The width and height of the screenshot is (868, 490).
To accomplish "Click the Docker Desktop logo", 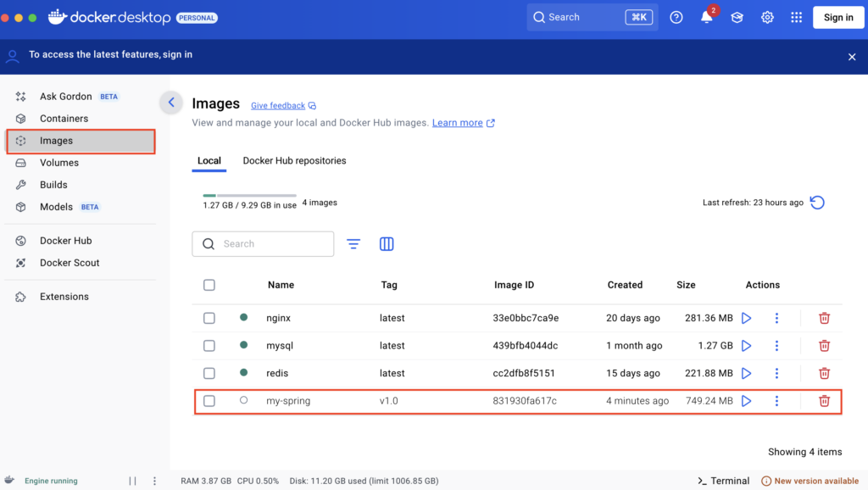I will (x=109, y=17).
